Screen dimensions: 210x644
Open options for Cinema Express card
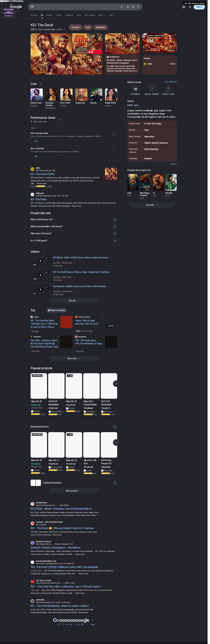102,317
